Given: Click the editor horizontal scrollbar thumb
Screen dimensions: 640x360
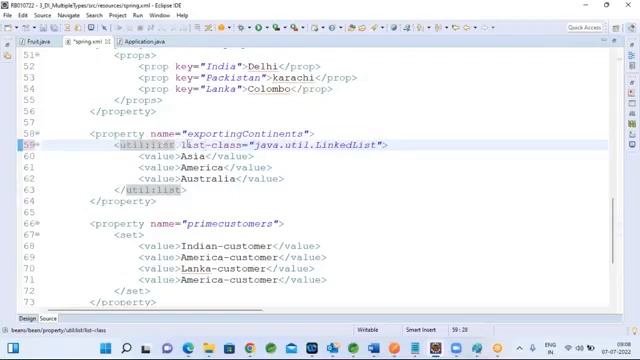Looking at the screenshot, I should 155,310.
